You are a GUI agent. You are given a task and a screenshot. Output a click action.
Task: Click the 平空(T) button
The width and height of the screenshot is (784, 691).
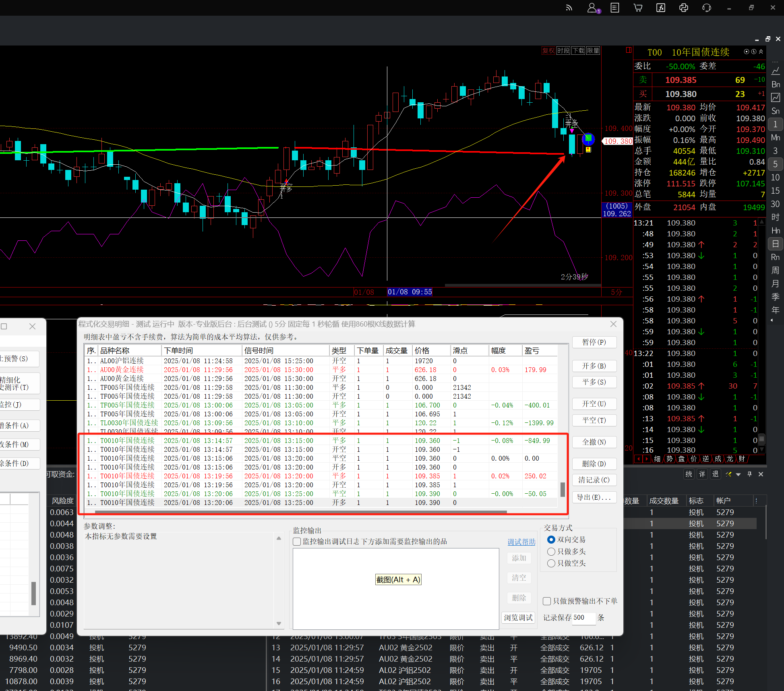click(594, 420)
